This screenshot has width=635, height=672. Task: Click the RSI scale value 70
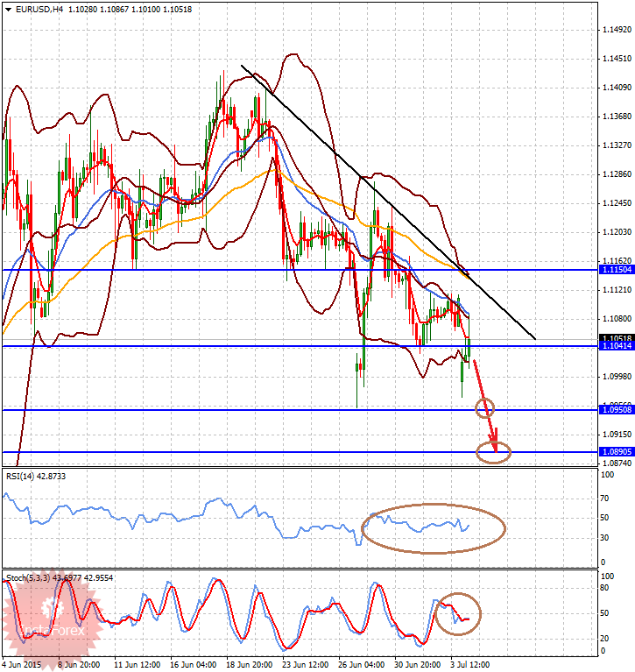[x=604, y=499]
